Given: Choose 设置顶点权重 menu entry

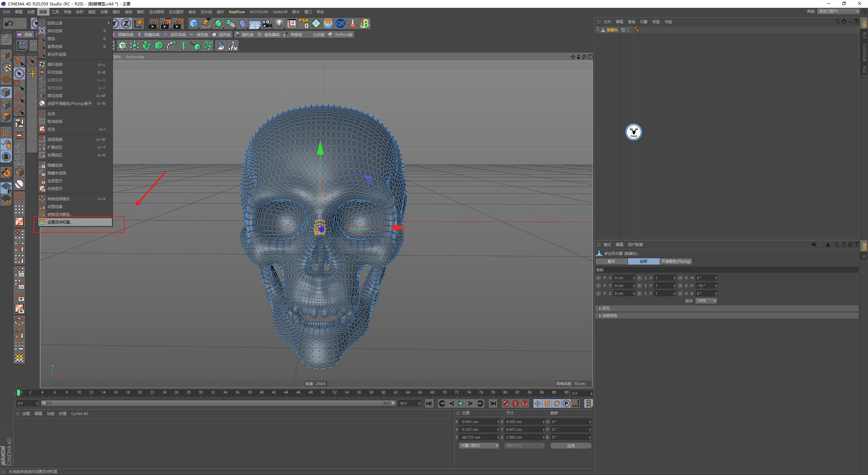Looking at the screenshot, I should click(x=60, y=222).
